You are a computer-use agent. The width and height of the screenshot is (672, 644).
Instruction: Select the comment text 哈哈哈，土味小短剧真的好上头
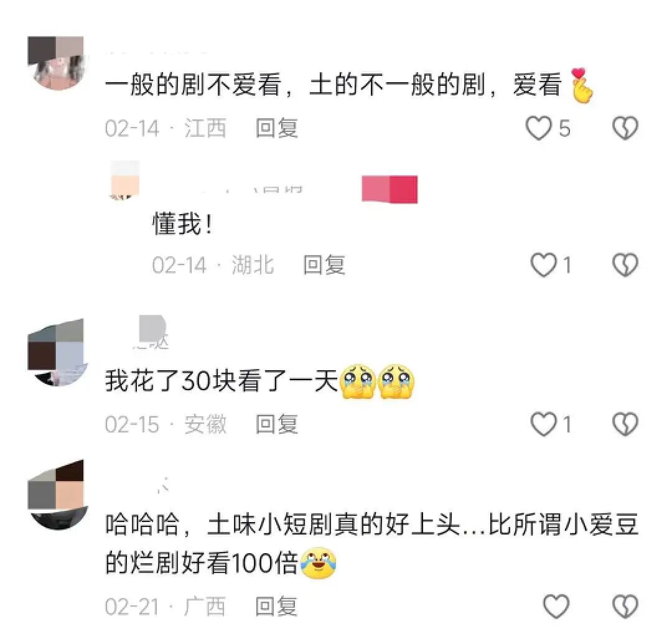pos(283,525)
